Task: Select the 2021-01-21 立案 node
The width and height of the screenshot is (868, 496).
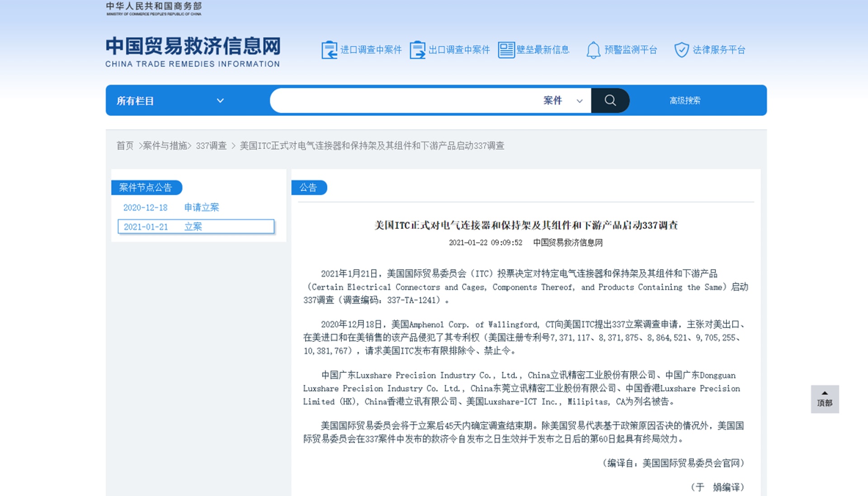Action: coord(196,227)
